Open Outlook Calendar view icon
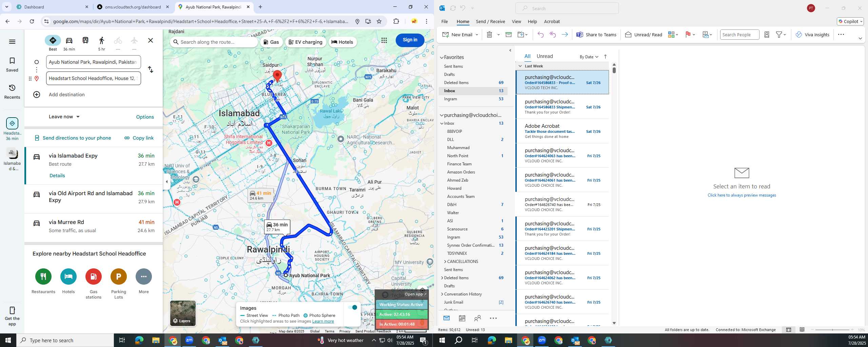 tap(462, 318)
